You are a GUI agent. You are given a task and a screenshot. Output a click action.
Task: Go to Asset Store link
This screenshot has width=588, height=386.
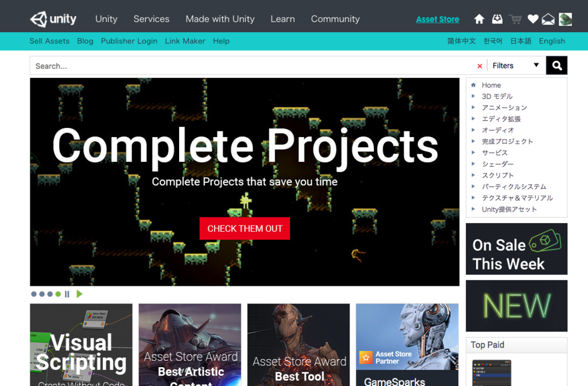[x=438, y=19]
